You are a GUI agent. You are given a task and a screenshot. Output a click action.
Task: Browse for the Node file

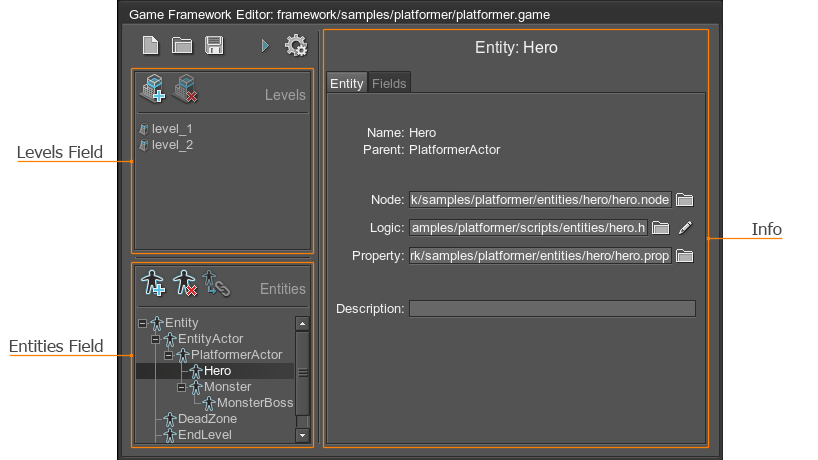[x=684, y=199]
